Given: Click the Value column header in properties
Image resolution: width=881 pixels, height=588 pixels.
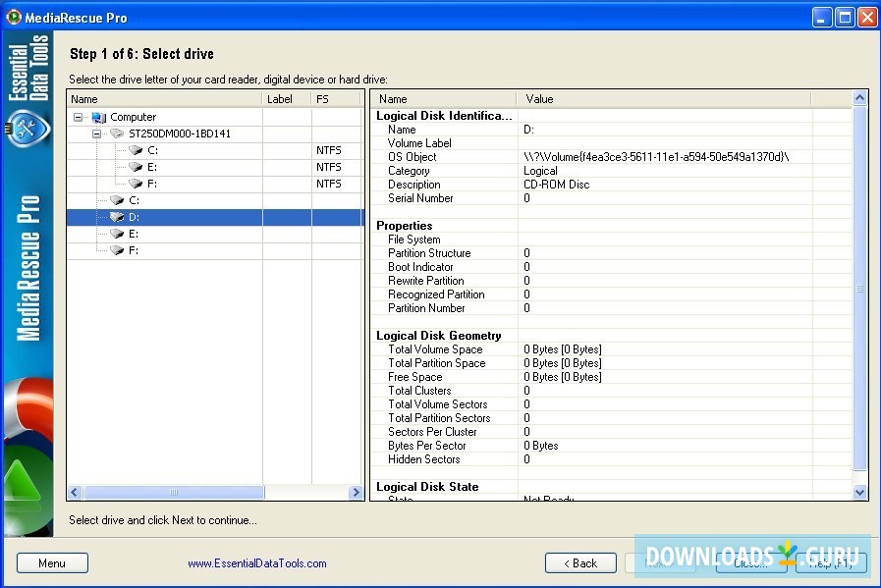Looking at the screenshot, I should (x=664, y=99).
